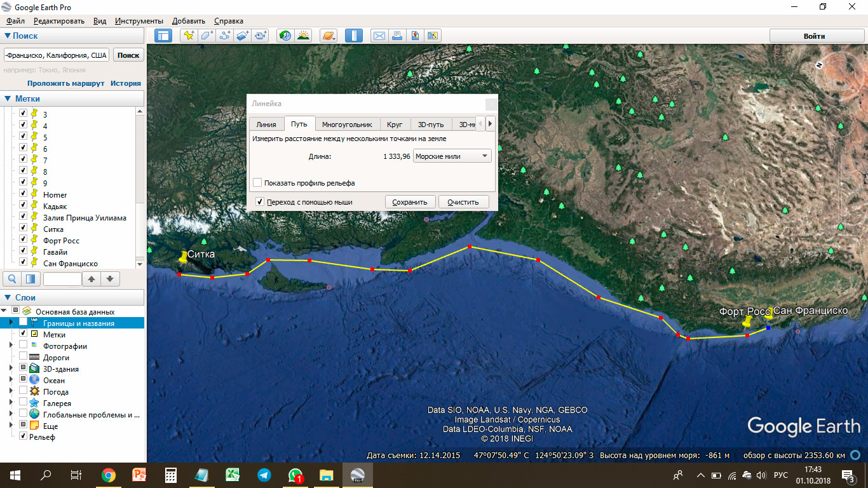Toggle the sunlight across landscape icon

303,36
